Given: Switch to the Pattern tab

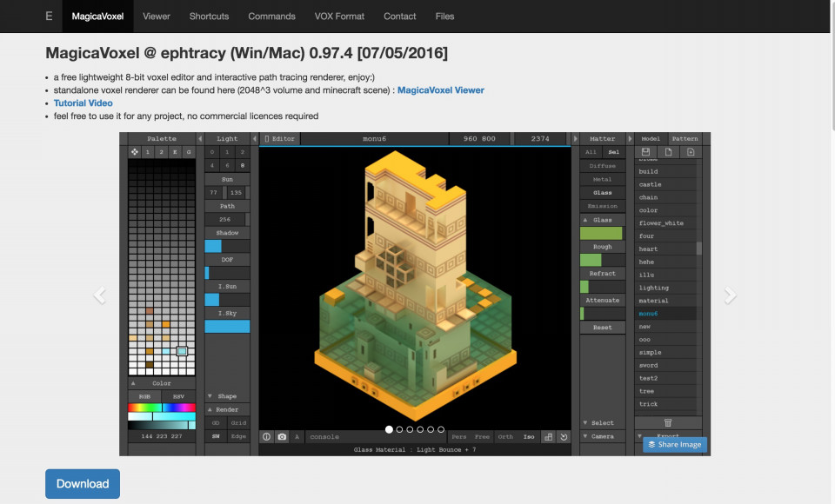Looking at the screenshot, I should (685, 138).
